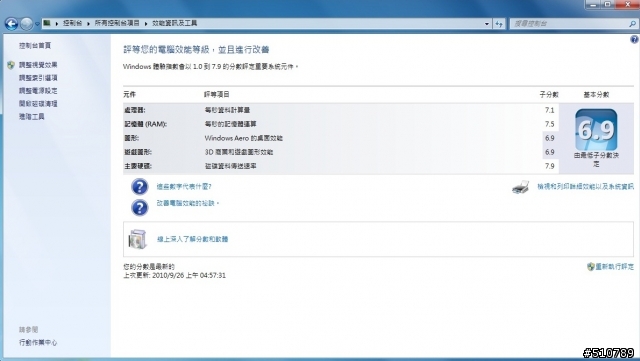The width and height of the screenshot is (640, 361).
Task: Click the processor subscore 7.1
Action: pyautogui.click(x=549, y=110)
